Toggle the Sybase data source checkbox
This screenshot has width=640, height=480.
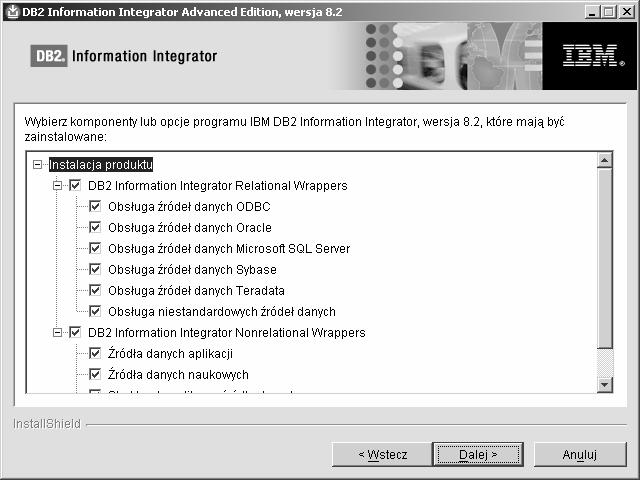point(95,269)
